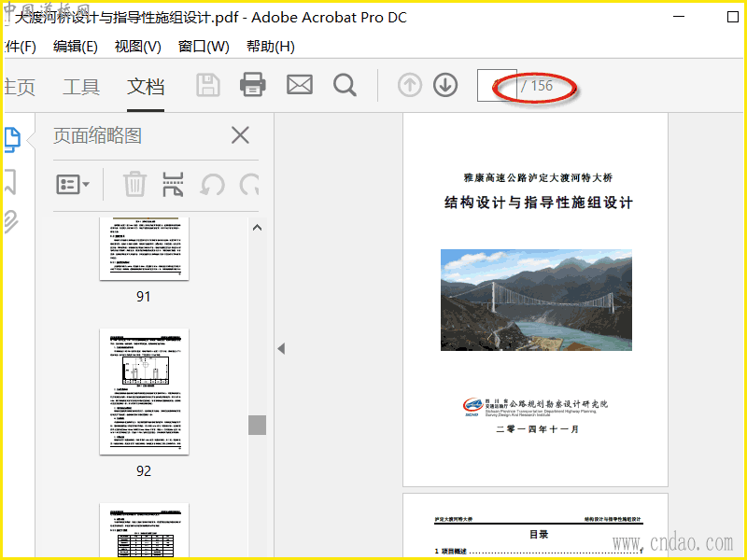This screenshot has height=560, width=747.
Task: Click the thumbnail panel scrollbar handle
Action: click(x=258, y=426)
